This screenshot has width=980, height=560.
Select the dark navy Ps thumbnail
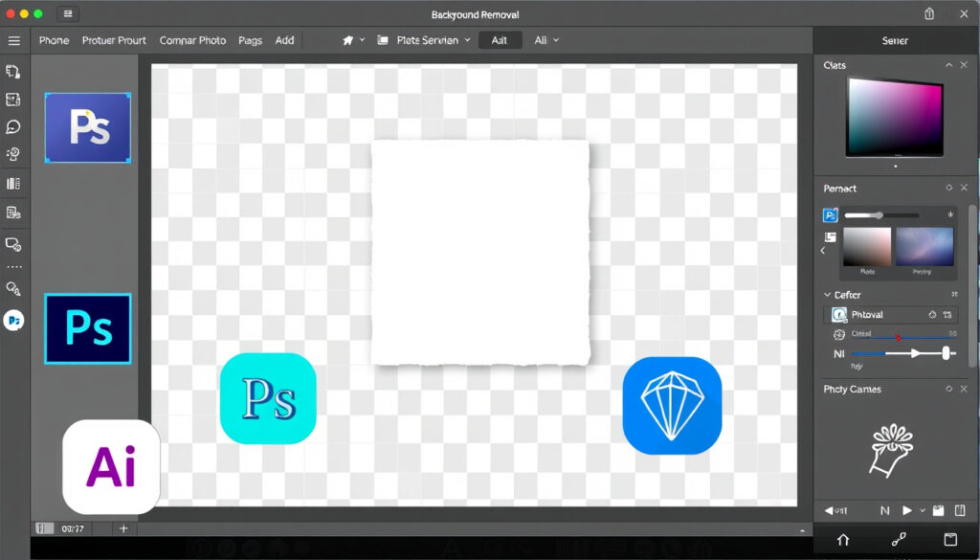coord(88,328)
